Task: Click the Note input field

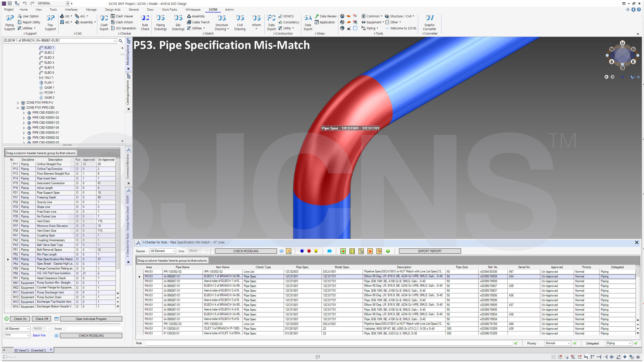Action: [x=328, y=343]
